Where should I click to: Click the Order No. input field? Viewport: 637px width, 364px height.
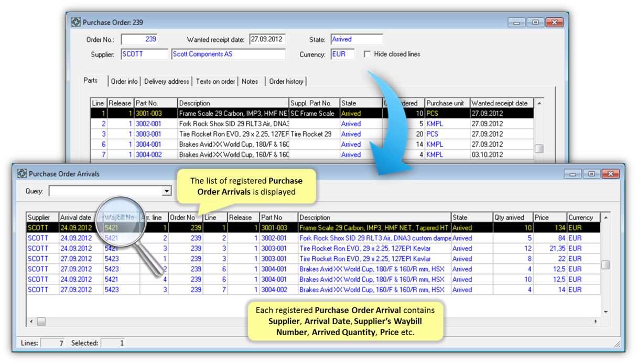(x=139, y=39)
